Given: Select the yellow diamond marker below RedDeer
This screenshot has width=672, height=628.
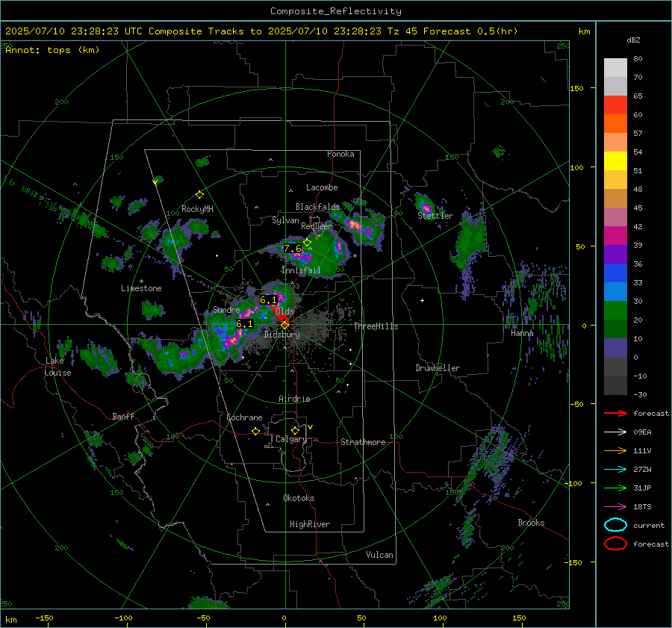Looking at the screenshot, I should (307, 243).
